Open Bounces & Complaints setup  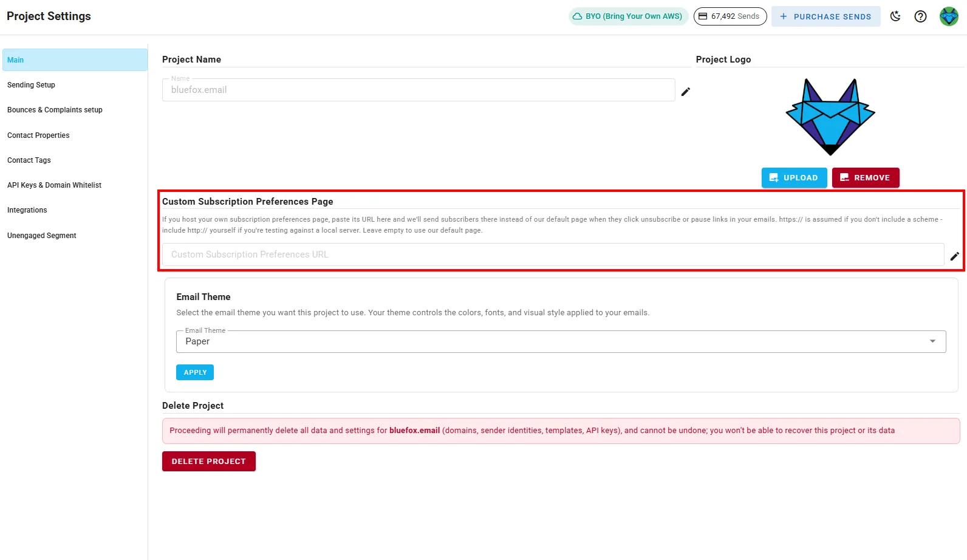click(75, 110)
